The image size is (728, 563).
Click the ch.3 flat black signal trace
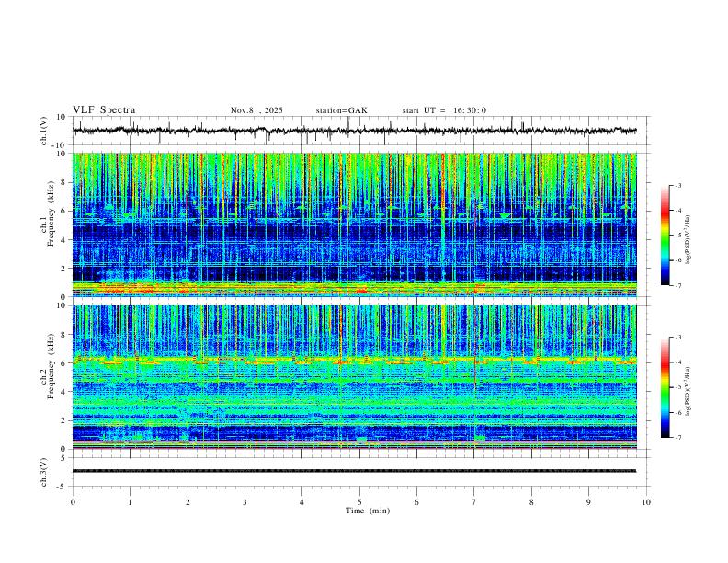click(x=354, y=471)
